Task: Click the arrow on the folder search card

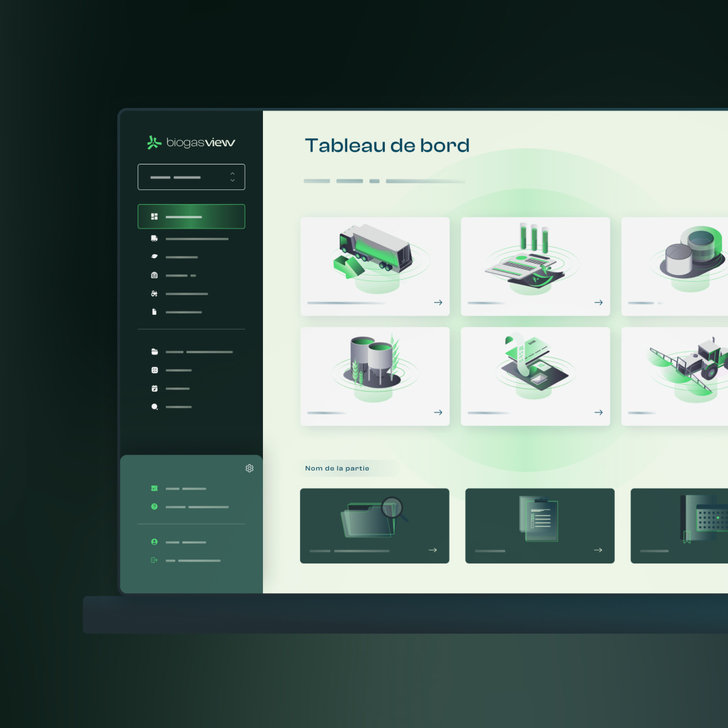Action: [433, 550]
